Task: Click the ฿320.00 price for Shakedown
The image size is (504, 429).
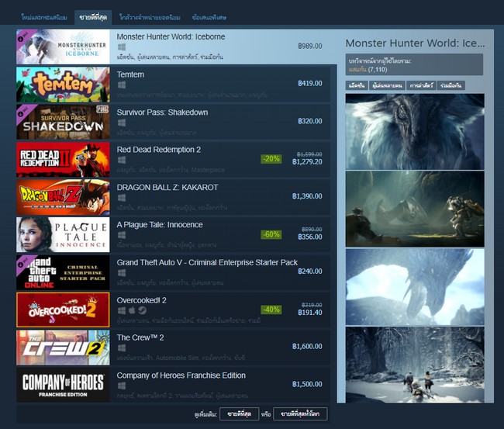Action: [x=310, y=121]
